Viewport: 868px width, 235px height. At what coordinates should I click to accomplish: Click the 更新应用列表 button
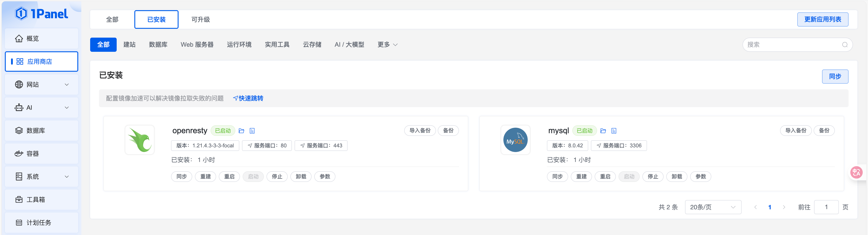(822, 19)
